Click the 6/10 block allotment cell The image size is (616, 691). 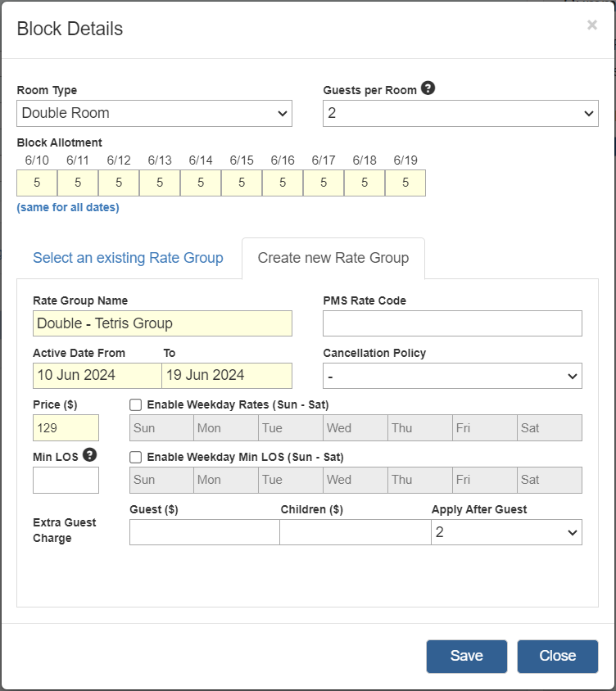pos(37,183)
